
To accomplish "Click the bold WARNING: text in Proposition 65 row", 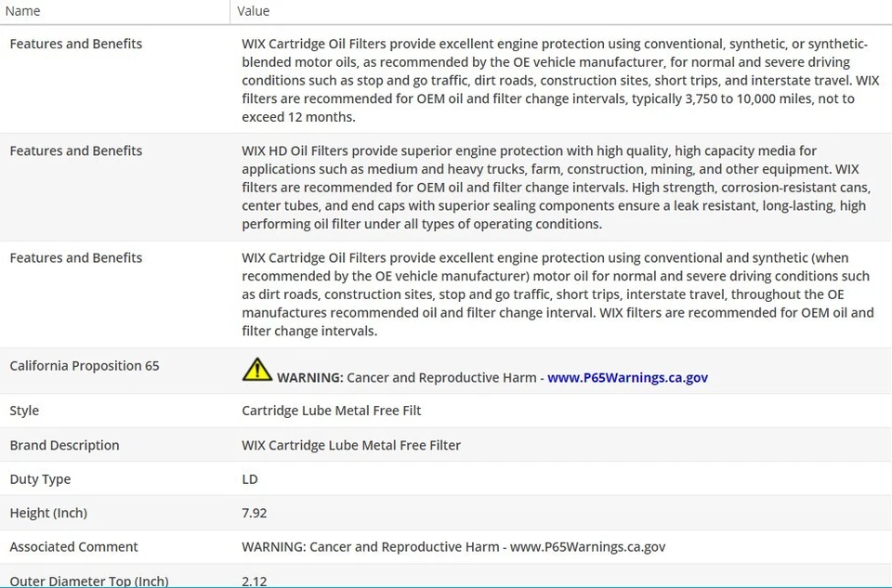I will pyautogui.click(x=310, y=377).
